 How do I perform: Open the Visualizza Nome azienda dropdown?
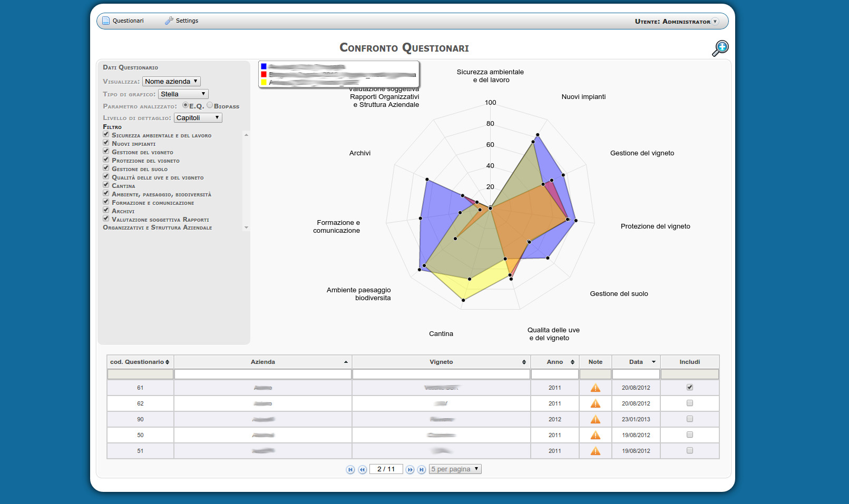pos(171,82)
